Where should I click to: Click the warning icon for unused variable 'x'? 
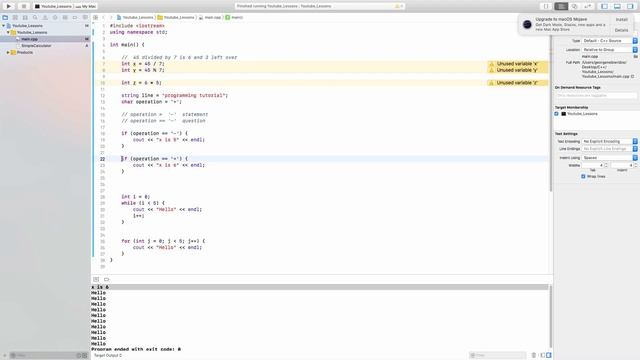492,64
